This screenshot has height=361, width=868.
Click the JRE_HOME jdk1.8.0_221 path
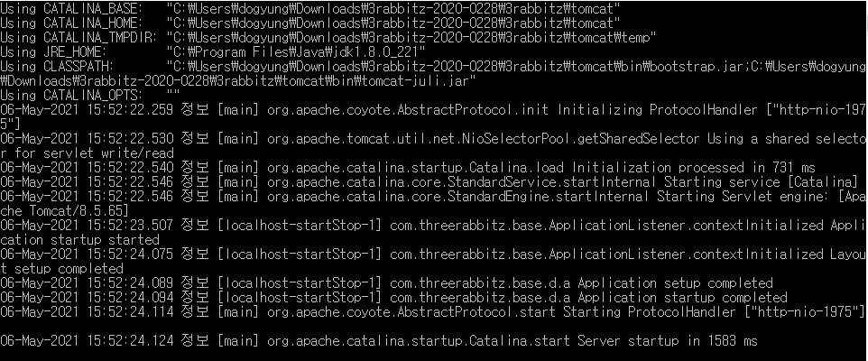[x=296, y=52]
